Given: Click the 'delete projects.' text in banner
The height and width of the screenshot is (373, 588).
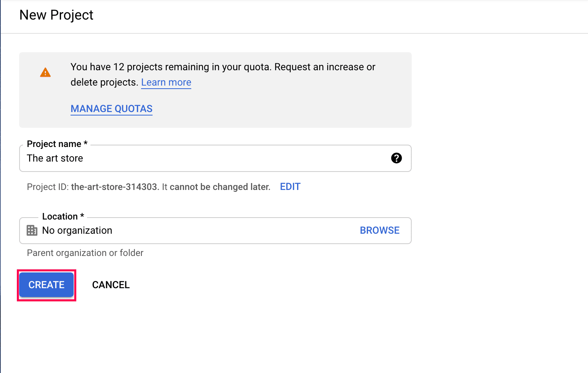Looking at the screenshot, I should click(x=104, y=82).
